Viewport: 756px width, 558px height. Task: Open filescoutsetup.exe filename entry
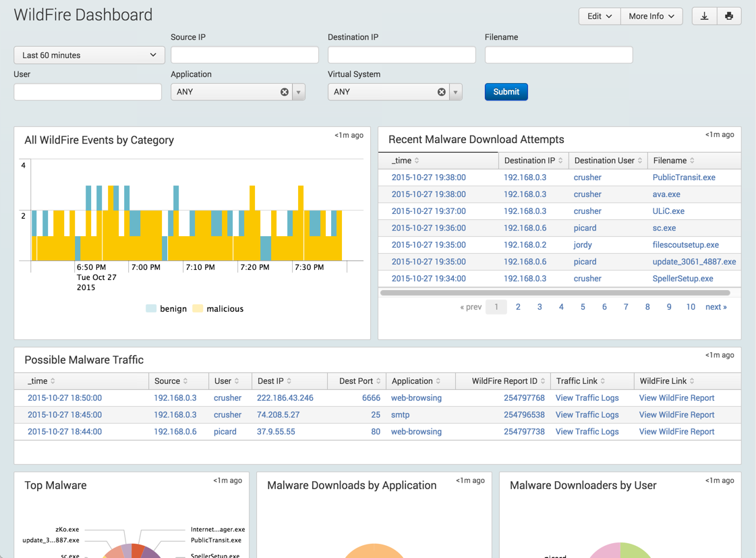click(686, 245)
